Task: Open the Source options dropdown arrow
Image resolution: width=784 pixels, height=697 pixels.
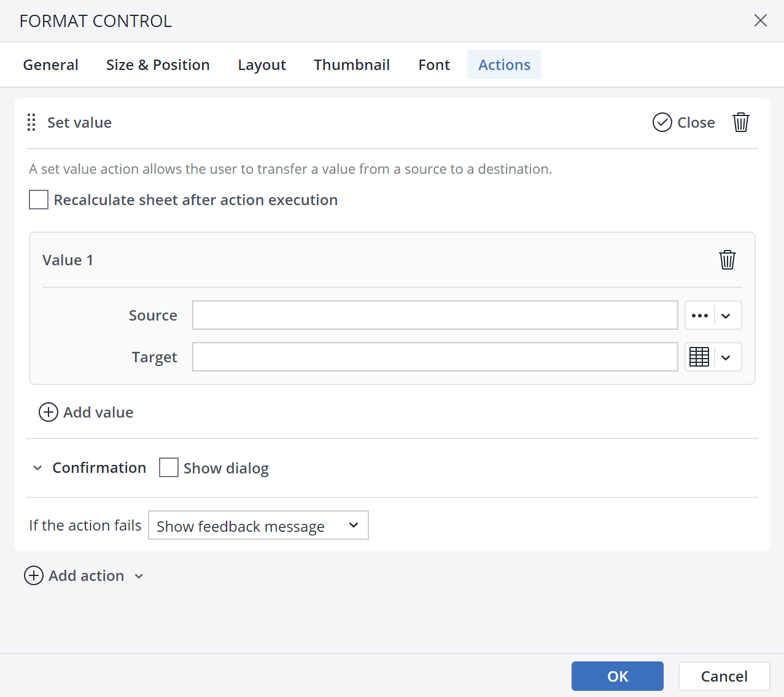Action: 726,315
